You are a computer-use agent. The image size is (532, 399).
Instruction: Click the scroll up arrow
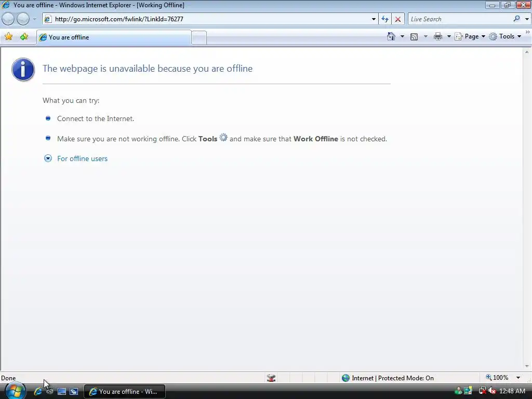click(x=527, y=52)
